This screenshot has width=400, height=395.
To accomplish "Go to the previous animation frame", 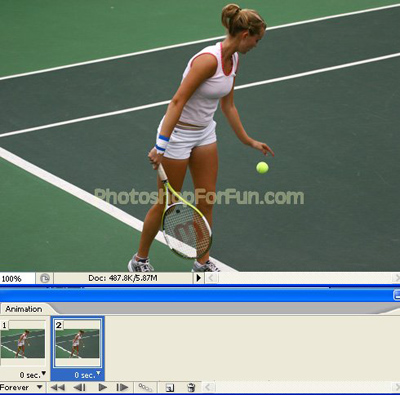I will [x=79, y=387].
